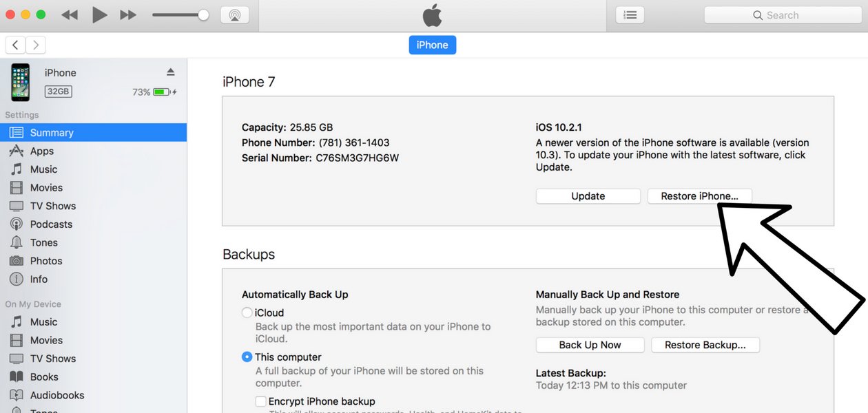
Task: Click the Search field
Action: 783,15
